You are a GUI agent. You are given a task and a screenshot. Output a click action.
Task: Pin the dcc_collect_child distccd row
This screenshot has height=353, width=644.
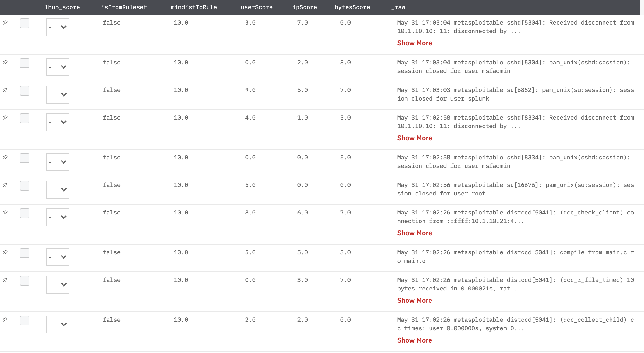5,320
